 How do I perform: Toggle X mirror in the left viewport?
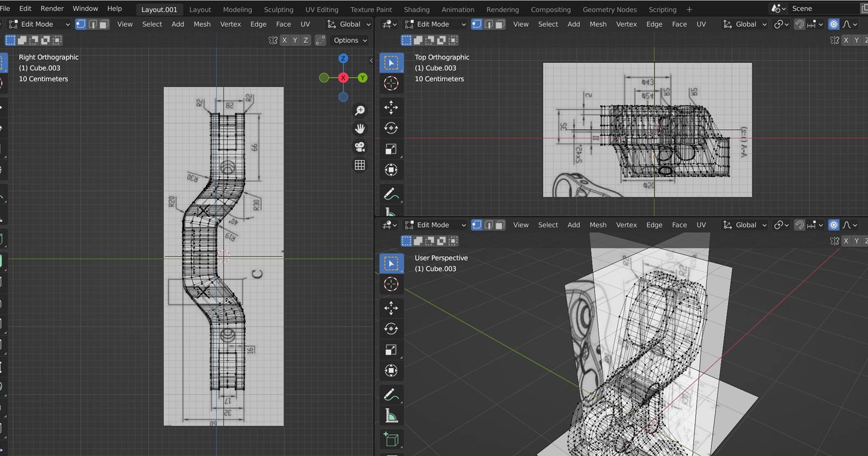click(x=284, y=40)
